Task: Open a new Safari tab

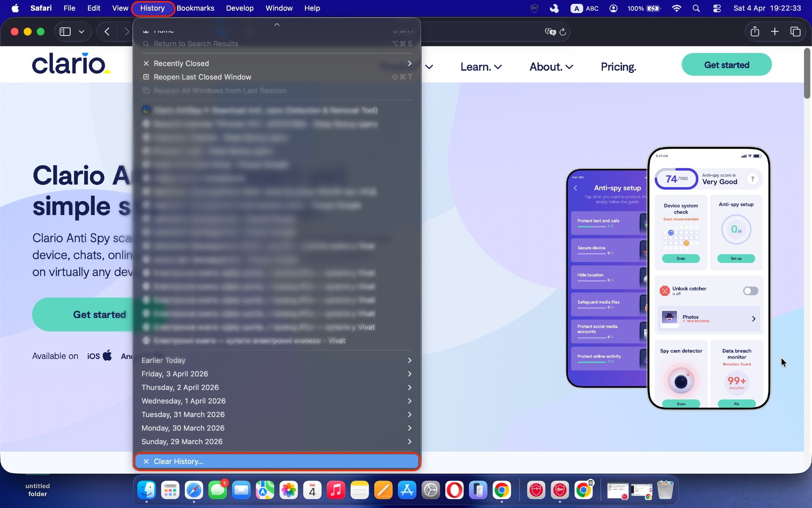Action: point(774,31)
